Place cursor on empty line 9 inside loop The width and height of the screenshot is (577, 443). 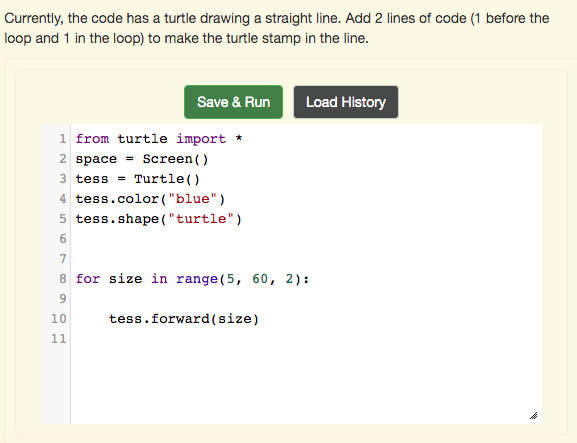tap(306, 298)
